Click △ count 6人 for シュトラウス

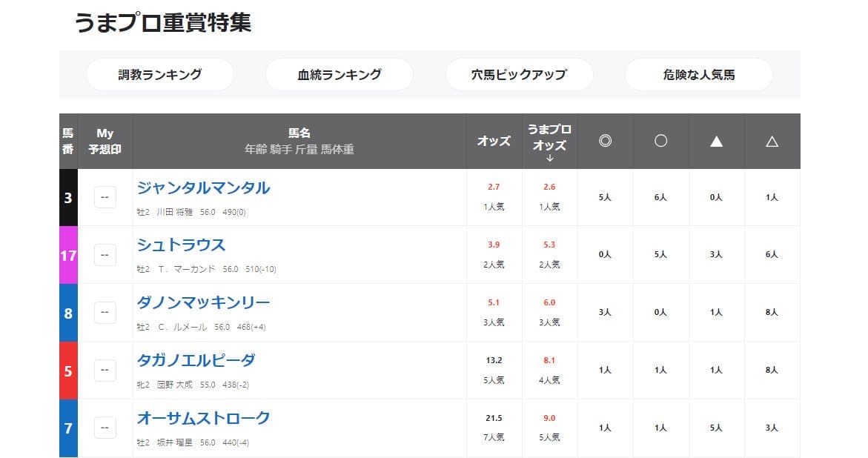772,254
